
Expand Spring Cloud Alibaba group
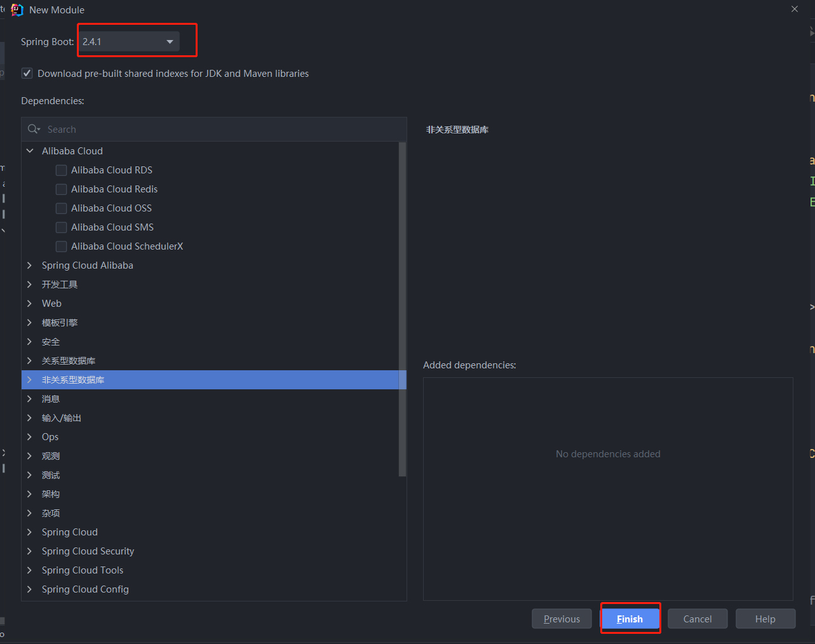point(29,265)
